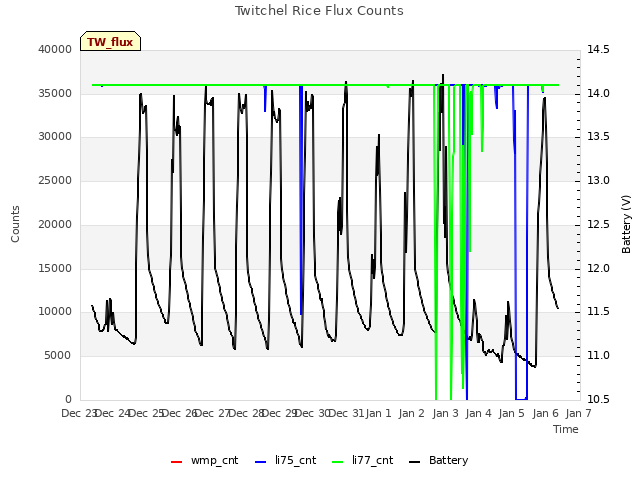The width and height of the screenshot is (640, 480).
Task: Click the Jan 7 date label
Action: (578, 413)
